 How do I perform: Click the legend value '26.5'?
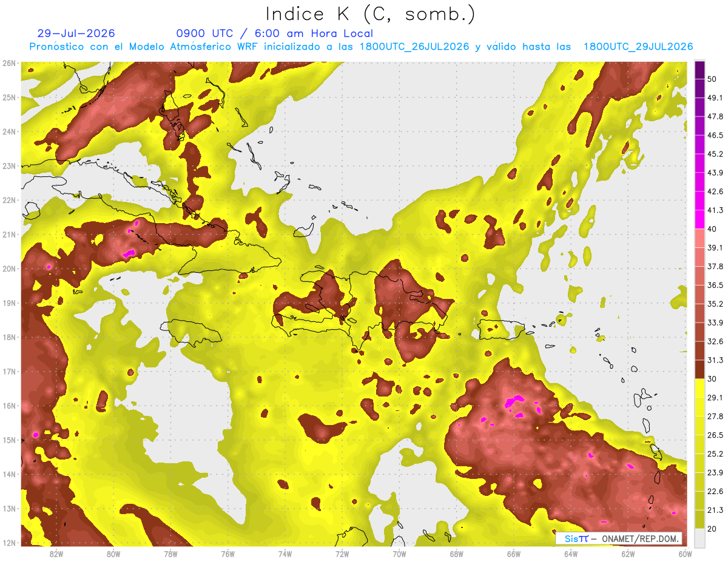(x=715, y=435)
